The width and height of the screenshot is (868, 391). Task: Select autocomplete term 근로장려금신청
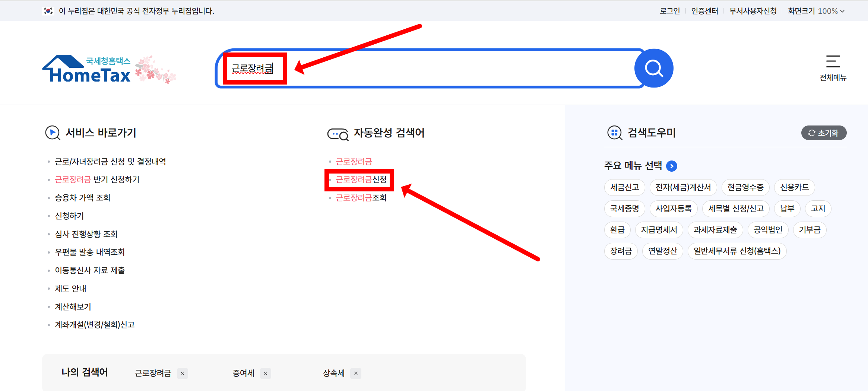coord(361,179)
